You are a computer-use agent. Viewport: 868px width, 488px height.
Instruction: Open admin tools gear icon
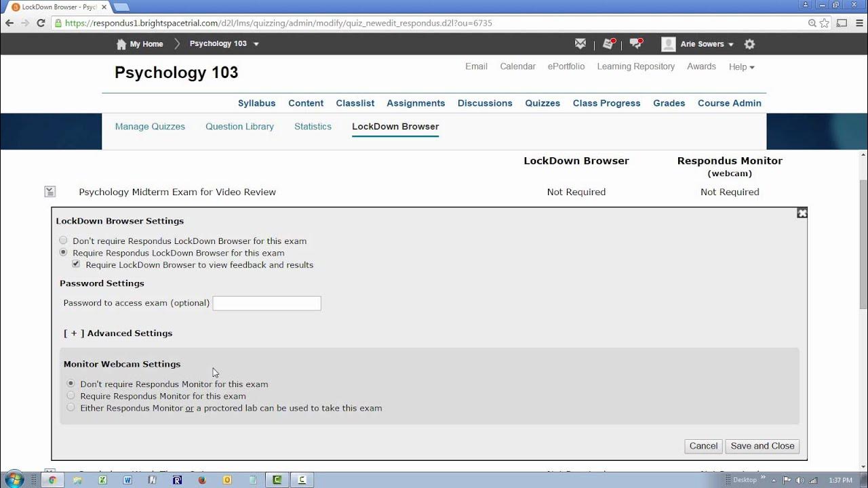coord(749,44)
